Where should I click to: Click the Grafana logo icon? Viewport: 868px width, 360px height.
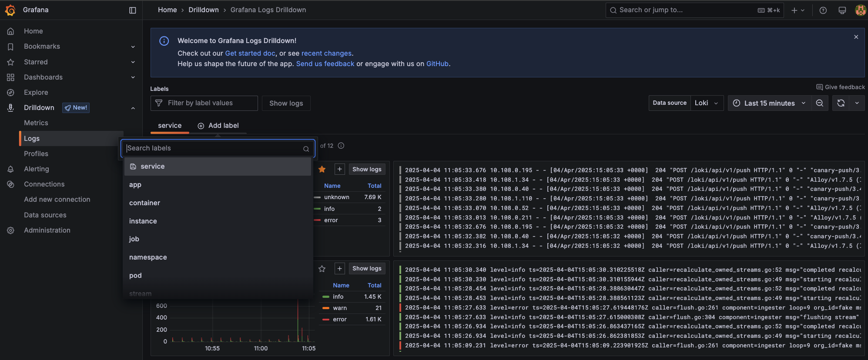point(10,10)
